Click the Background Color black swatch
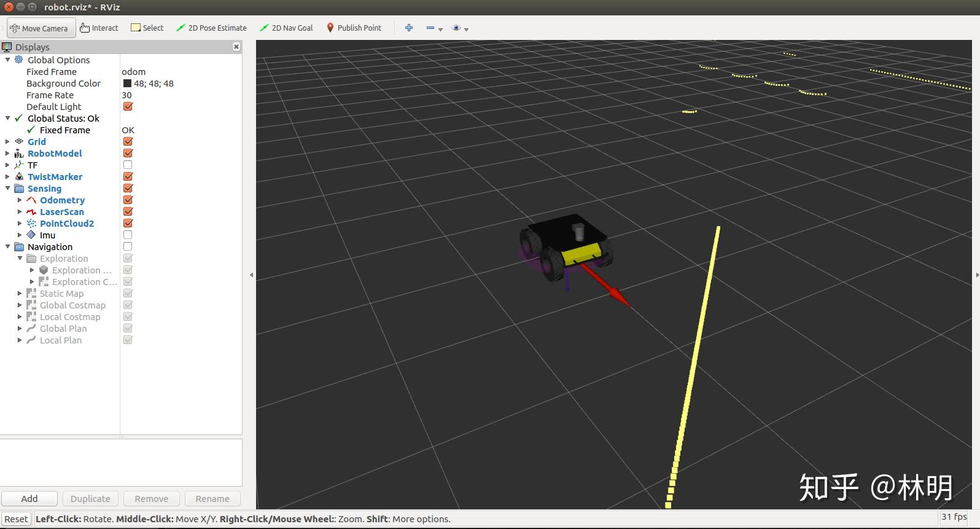The width and height of the screenshot is (980, 529). [x=127, y=83]
